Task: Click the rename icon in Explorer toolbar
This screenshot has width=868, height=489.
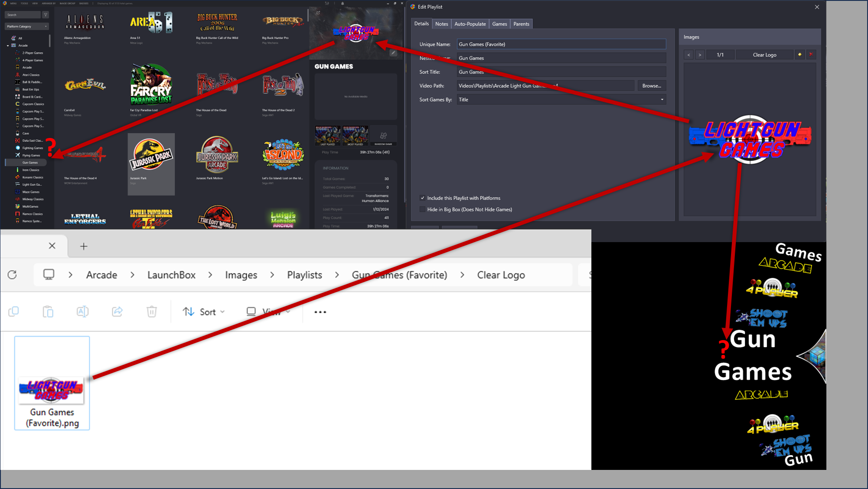Action: click(82, 312)
